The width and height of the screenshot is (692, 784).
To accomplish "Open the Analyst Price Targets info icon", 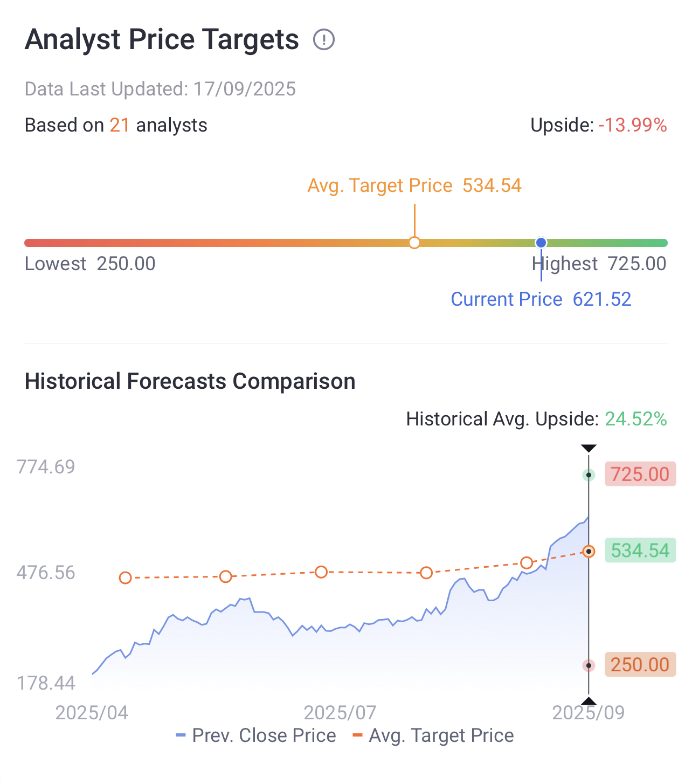I will (324, 40).
